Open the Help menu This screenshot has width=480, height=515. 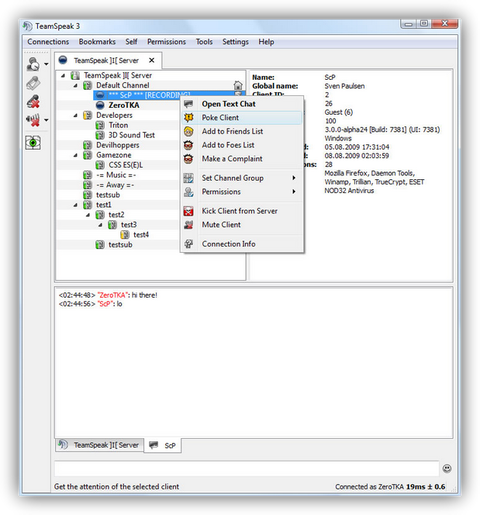266,42
